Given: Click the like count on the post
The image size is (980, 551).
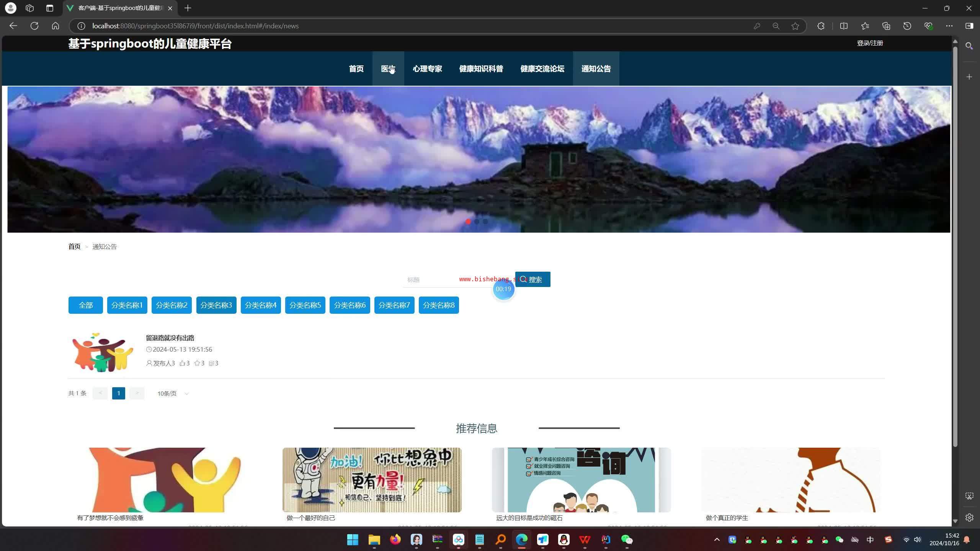Looking at the screenshot, I should (185, 363).
